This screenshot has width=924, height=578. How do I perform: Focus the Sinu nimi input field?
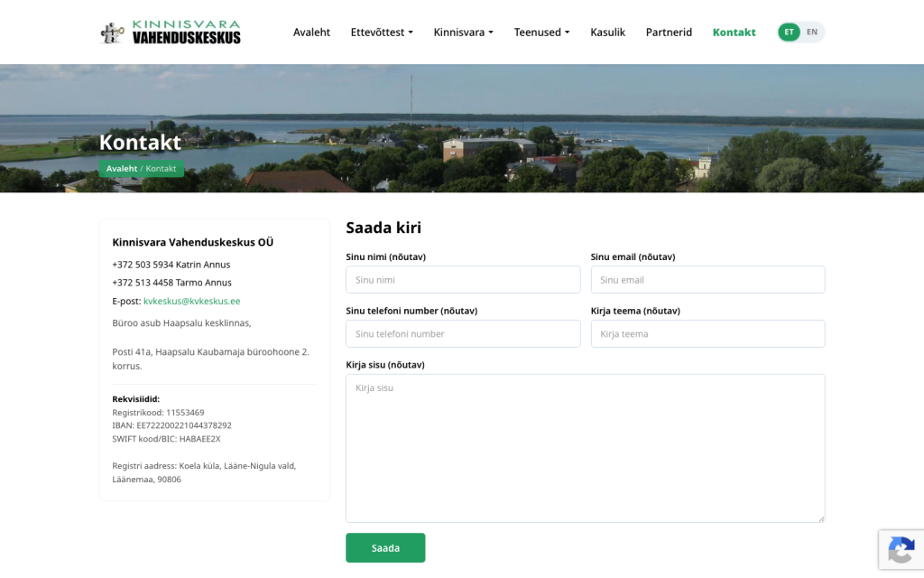[463, 280]
